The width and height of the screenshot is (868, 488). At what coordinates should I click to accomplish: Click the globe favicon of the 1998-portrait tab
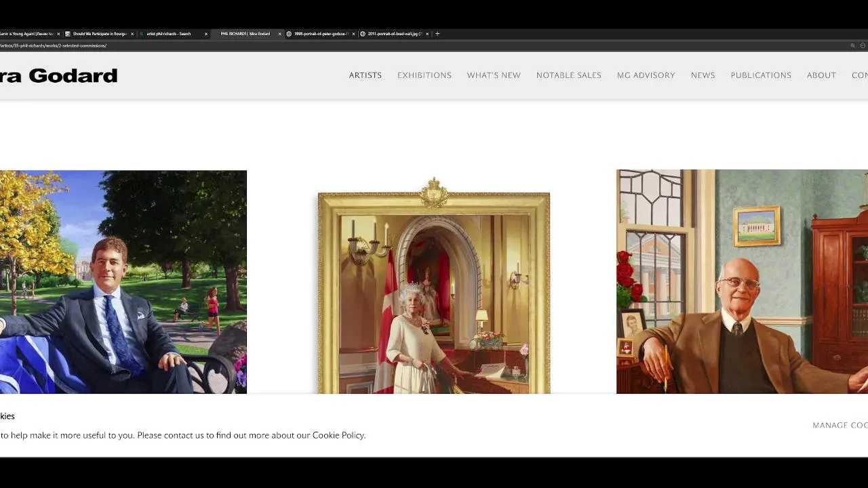[x=290, y=34]
